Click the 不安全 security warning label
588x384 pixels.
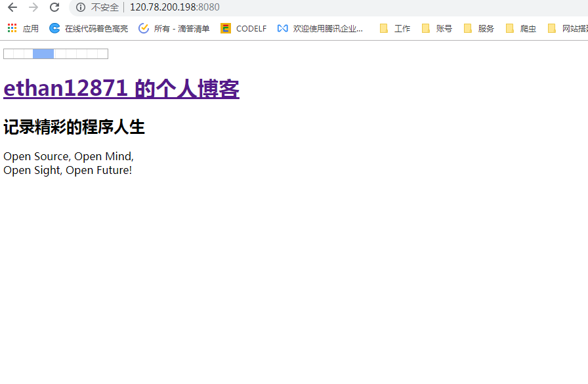(105, 7)
